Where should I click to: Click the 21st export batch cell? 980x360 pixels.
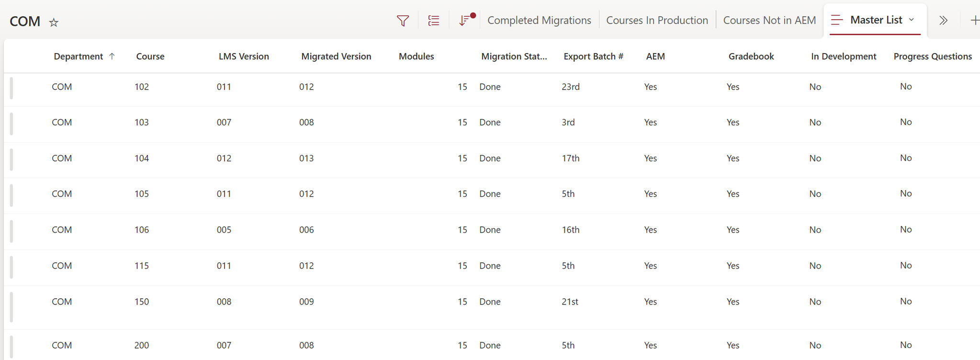(x=570, y=302)
